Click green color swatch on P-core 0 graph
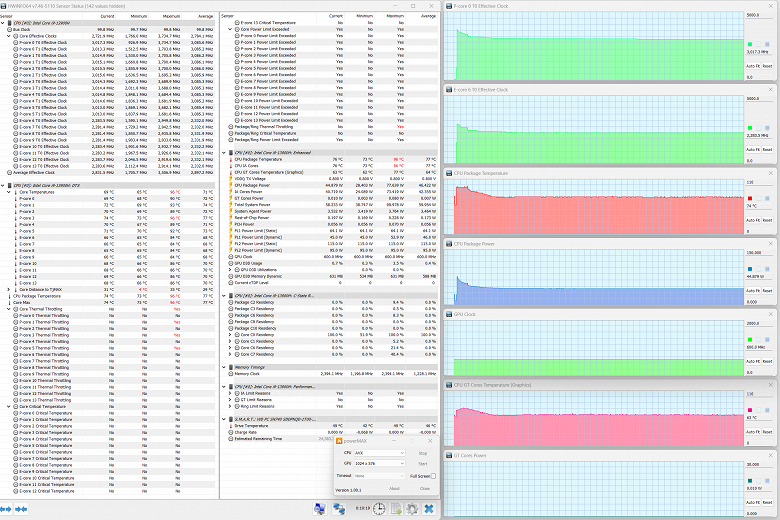The image size is (780, 520). (750, 44)
